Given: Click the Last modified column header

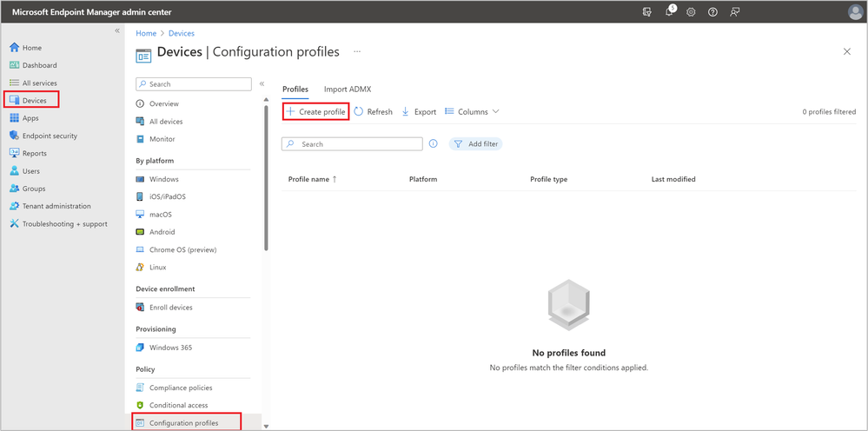Looking at the screenshot, I should tap(673, 179).
